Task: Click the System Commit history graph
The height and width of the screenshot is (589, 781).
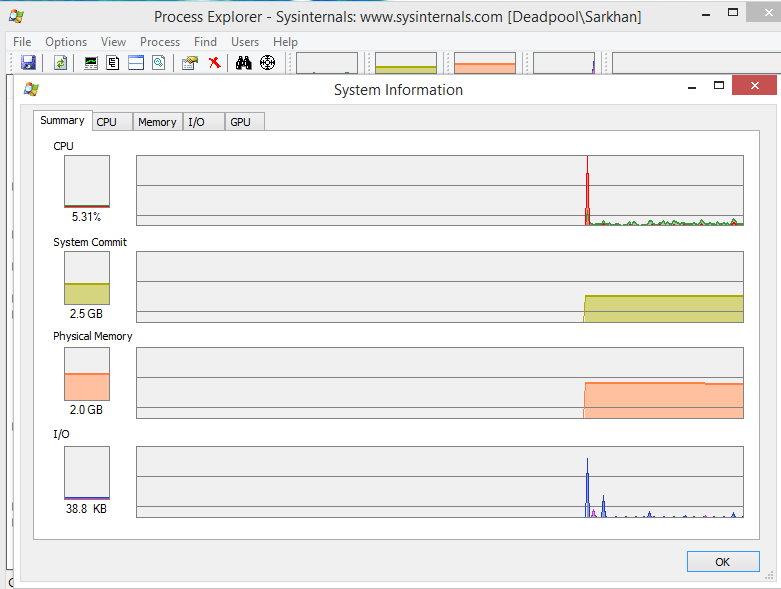Action: 440,287
